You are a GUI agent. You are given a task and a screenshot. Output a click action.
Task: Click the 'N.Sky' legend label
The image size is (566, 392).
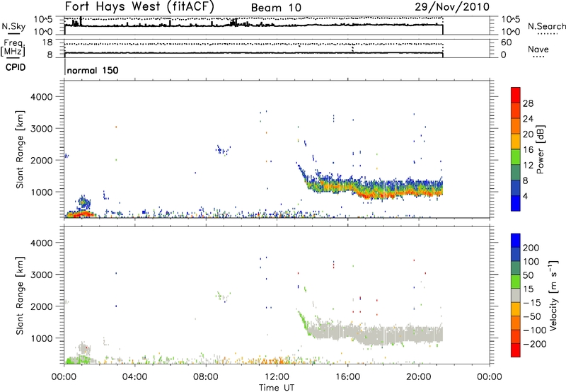click(x=13, y=26)
